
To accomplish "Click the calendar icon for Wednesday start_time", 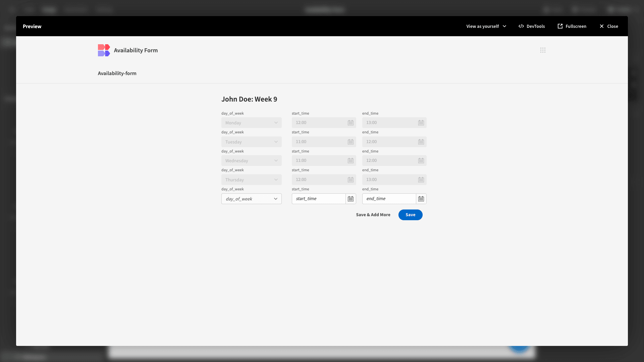I will (351, 161).
